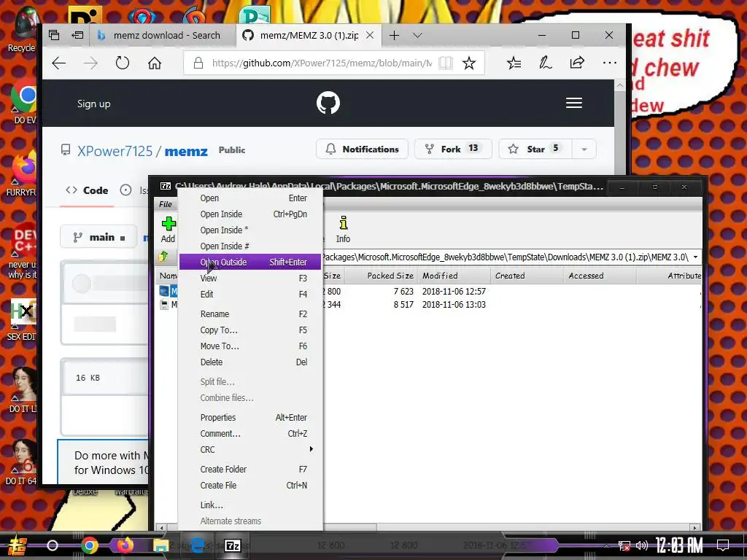The width and height of the screenshot is (747, 560).
Task: Switch to memz download Search tab
Action: (162, 35)
